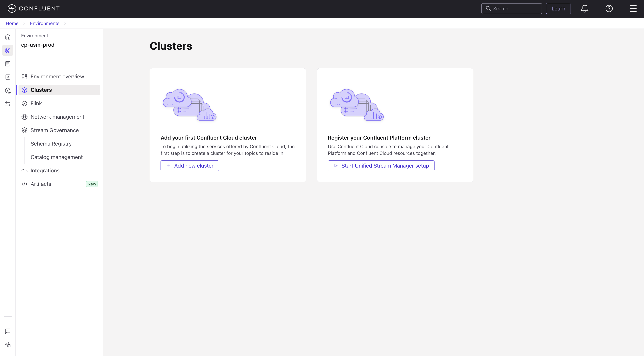Go to Network management
644x356 pixels.
pyautogui.click(x=57, y=117)
